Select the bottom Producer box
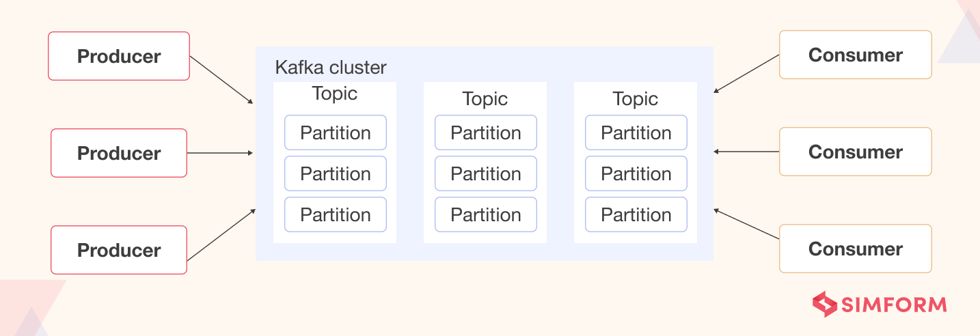 click(x=119, y=250)
